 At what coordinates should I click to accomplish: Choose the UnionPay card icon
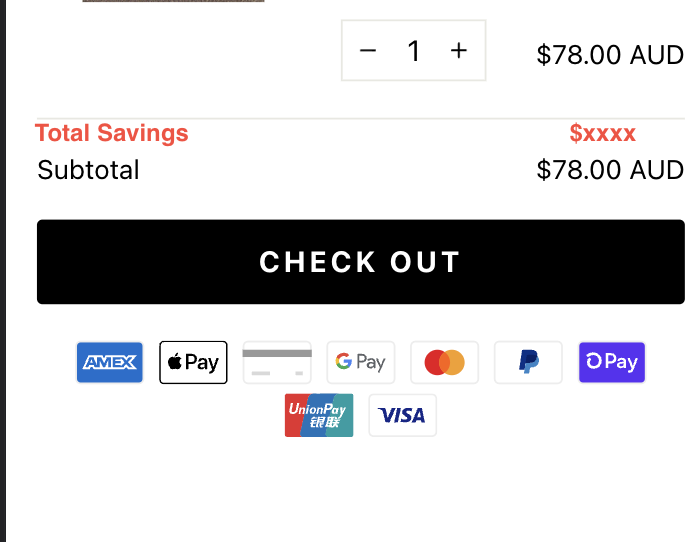tap(319, 415)
